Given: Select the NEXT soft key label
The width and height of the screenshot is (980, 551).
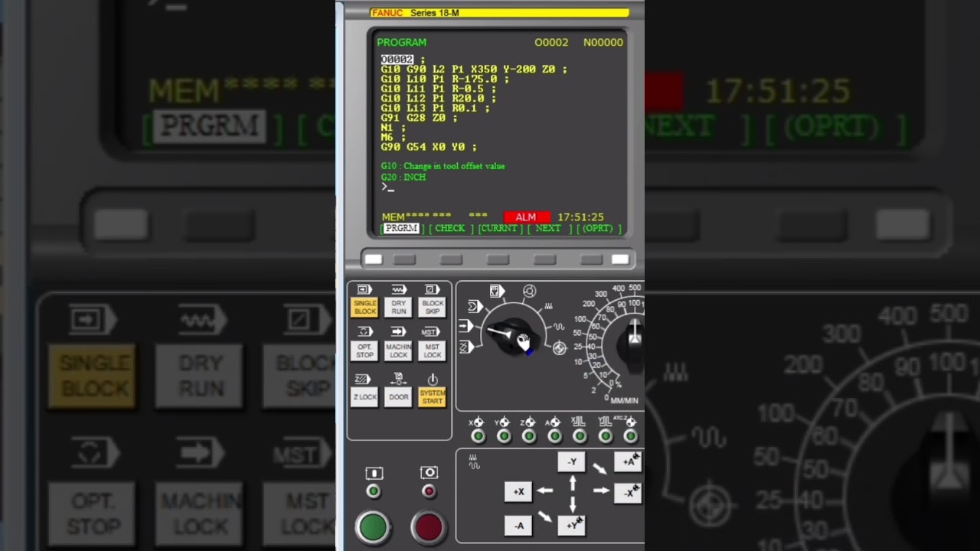Looking at the screenshot, I should coord(548,228).
